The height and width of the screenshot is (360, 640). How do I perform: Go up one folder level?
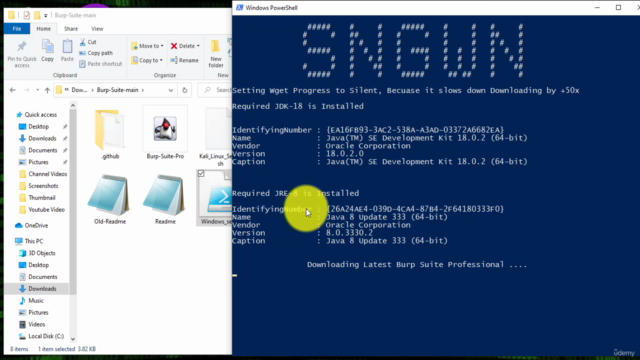[47, 90]
